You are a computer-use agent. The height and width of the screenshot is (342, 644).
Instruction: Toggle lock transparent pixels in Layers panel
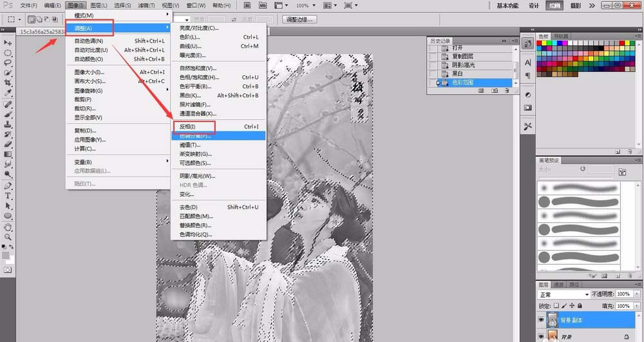[x=556, y=306]
